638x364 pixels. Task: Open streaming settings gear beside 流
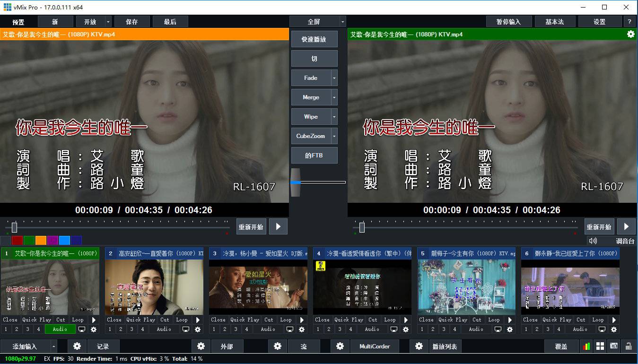(x=278, y=347)
